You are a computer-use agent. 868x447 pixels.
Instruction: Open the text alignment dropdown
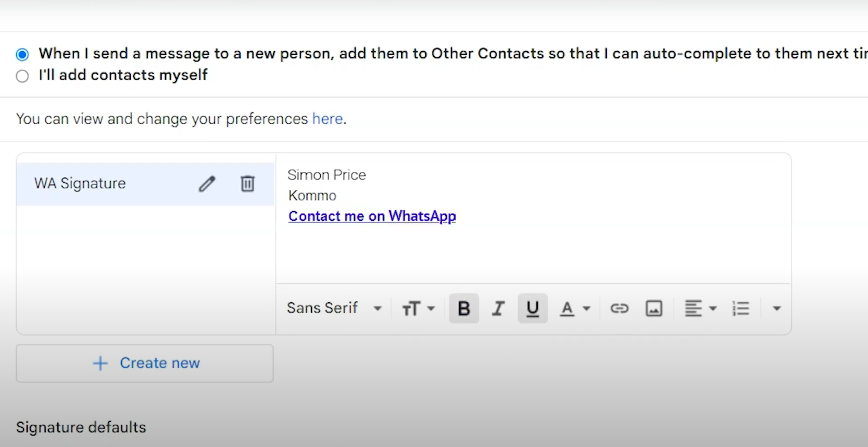tap(700, 309)
